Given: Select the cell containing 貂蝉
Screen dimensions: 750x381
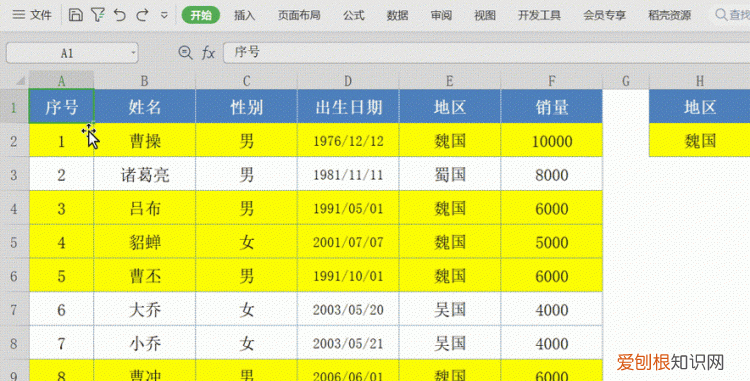Looking at the screenshot, I should point(144,242).
